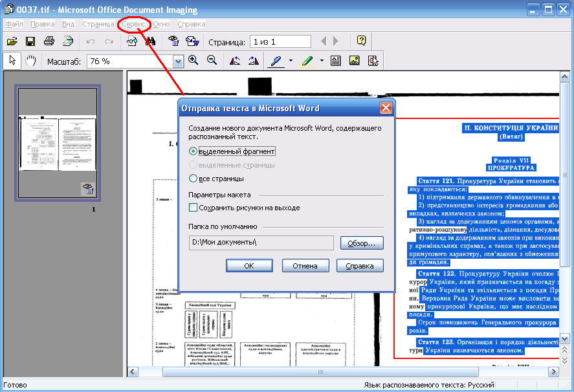Screen dimensions: 574x392
Task: Select the blue pen annotation tool
Action: (276, 61)
